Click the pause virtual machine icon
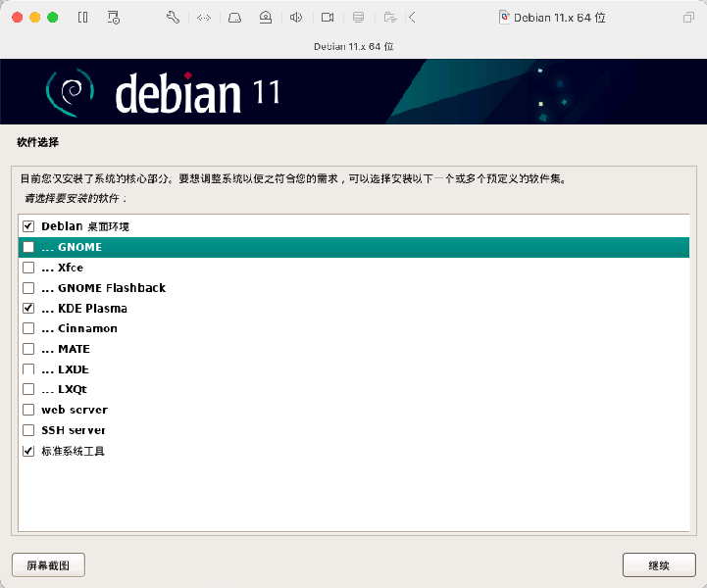The image size is (707, 588). tap(83, 18)
